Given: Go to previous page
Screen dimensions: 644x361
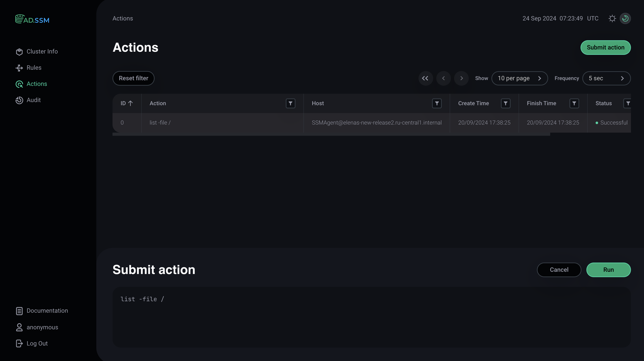Looking at the screenshot, I should click(x=443, y=78).
